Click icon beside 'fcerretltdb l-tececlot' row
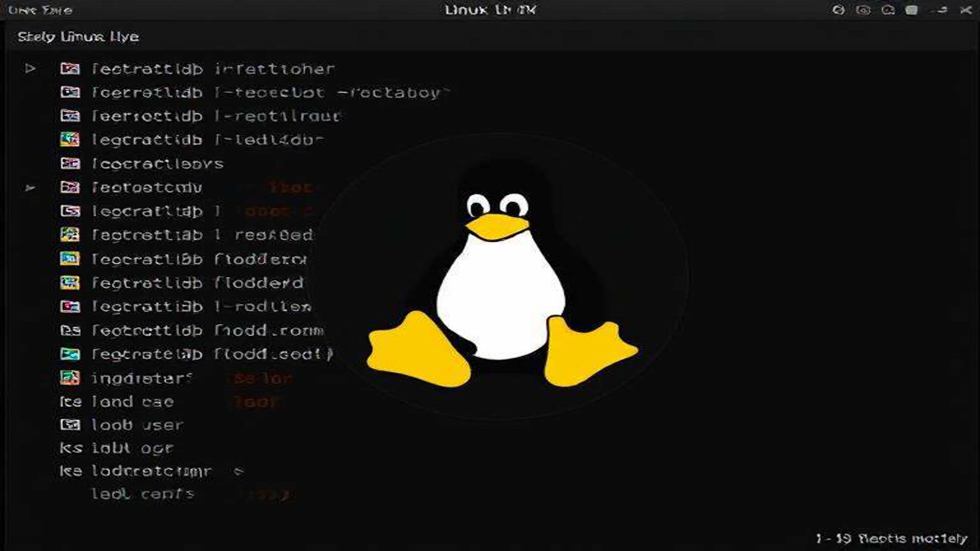The height and width of the screenshot is (551, 980). [x=70, y=92]
